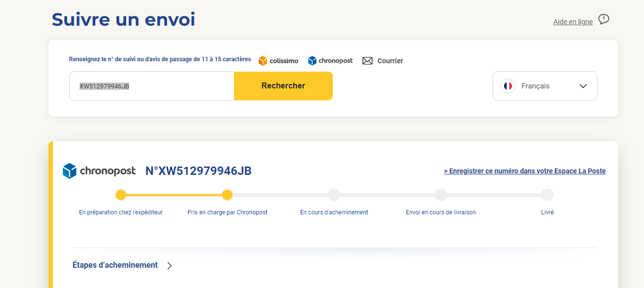
Task: Expand Étapes d'acheminement chevron arrow
Action: pos(170,266)
